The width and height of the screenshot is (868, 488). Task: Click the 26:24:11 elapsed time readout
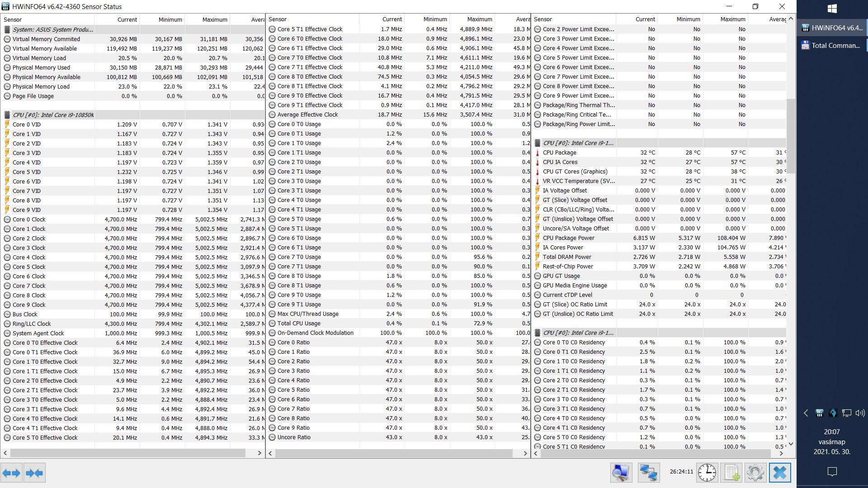tap(681, 472)
